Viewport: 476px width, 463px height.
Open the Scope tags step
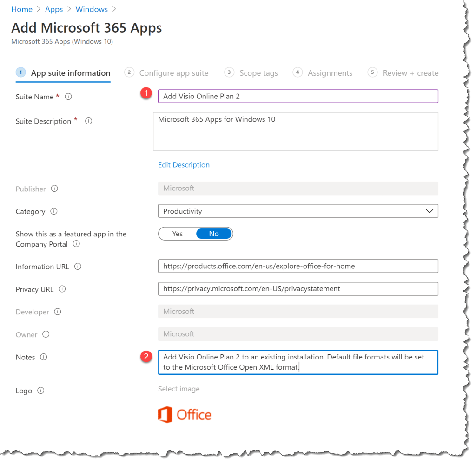coord(258,73)
